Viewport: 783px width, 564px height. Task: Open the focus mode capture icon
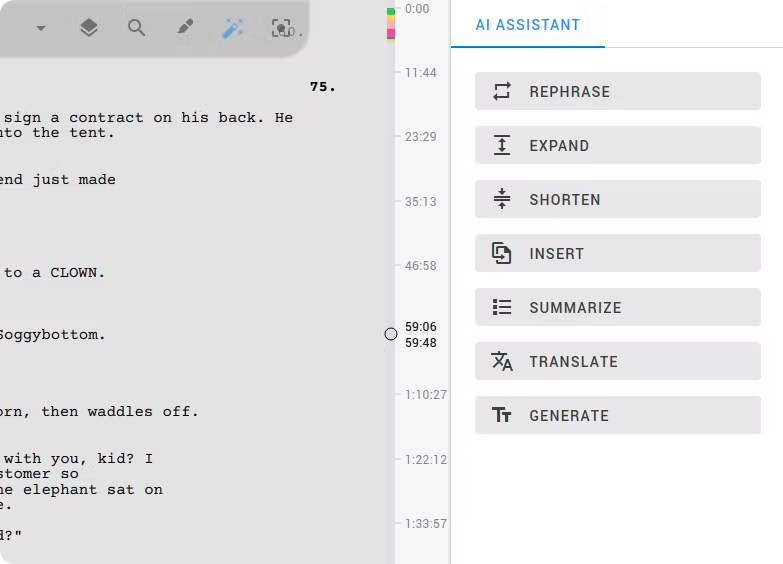(x=284, y=28)
